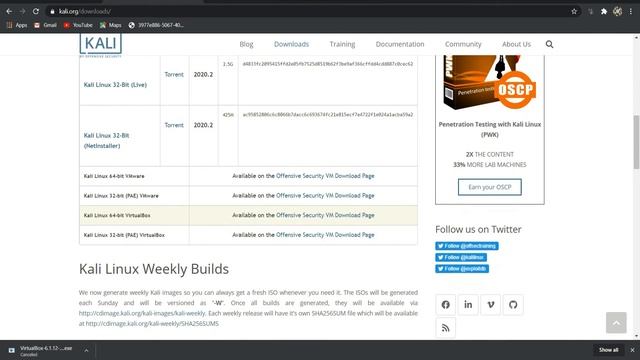Click the 2020.2 version cell for 32-Bit (Live)
Screen dimensions: 640x360
[x=203, y=74]
